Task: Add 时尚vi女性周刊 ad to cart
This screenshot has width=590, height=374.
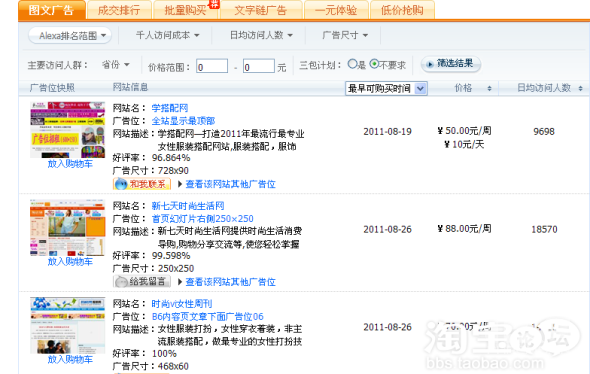Action: (x=70, y=359)
